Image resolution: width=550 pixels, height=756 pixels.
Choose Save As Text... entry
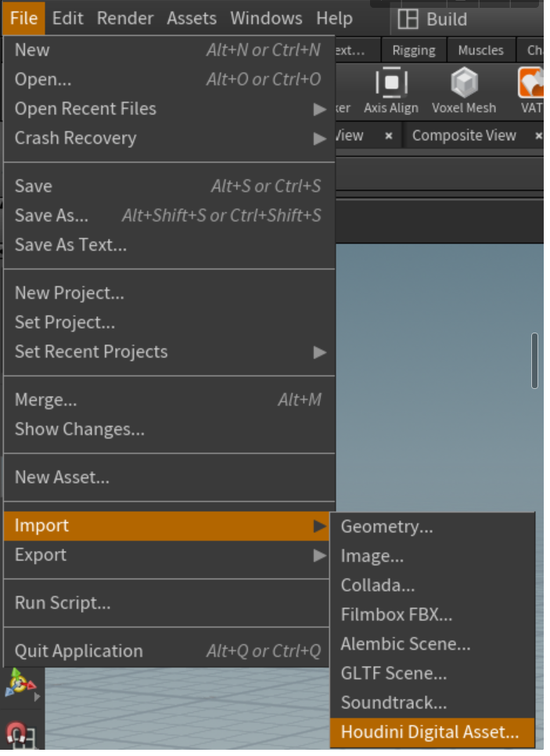point(169,246)
